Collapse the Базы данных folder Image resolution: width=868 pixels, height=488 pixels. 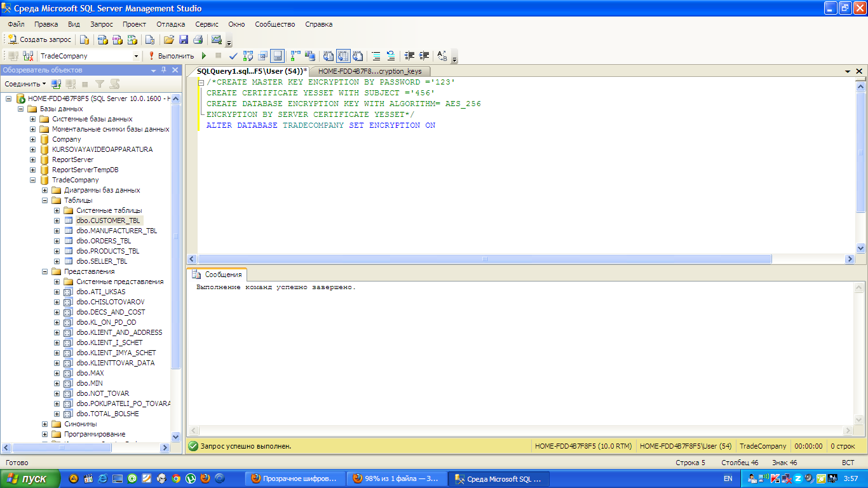click(x=20, y=109)
